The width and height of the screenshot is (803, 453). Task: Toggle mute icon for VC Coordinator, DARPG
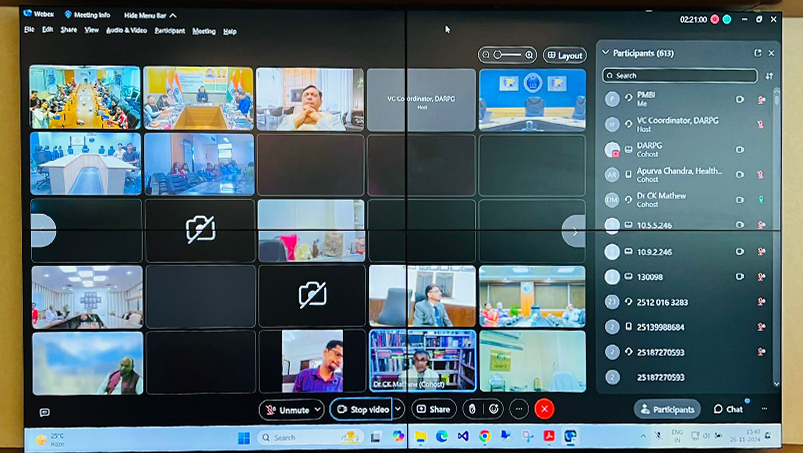[761, 124]
